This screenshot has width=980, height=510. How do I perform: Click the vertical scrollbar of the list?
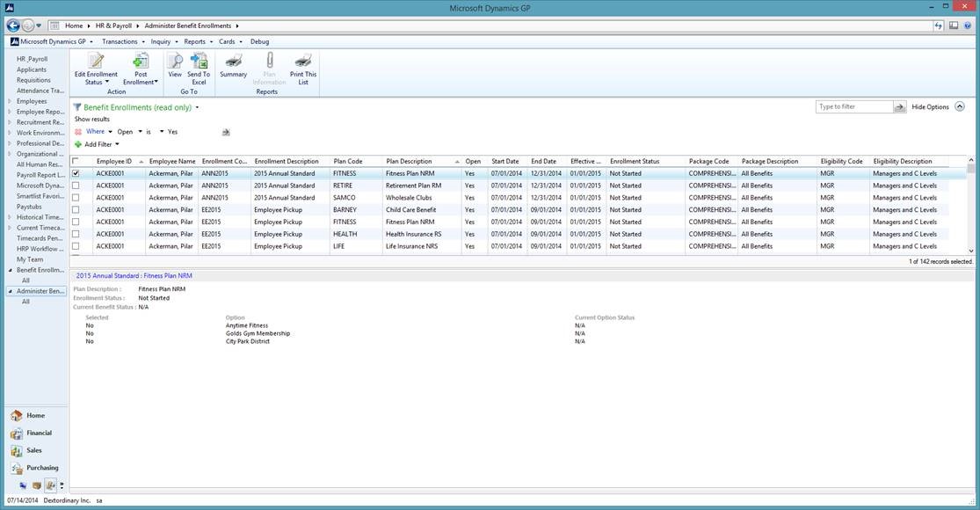(x=970, y=205)
